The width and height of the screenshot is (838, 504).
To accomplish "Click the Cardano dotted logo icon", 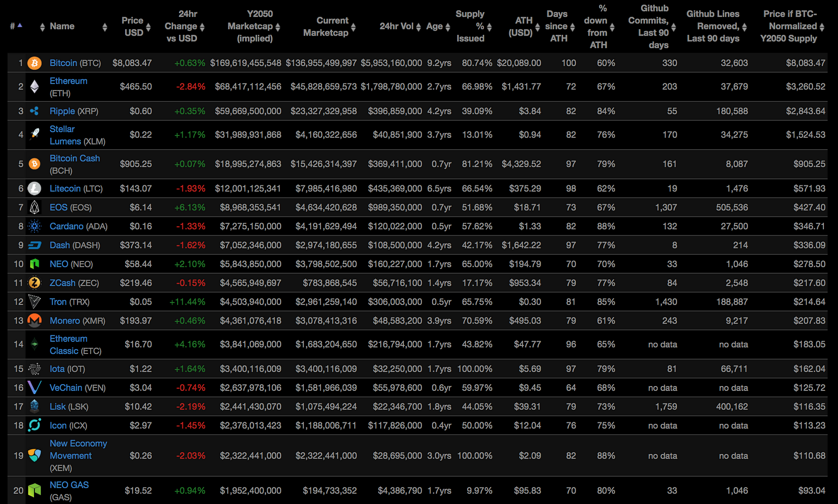I will coord(35,226).
